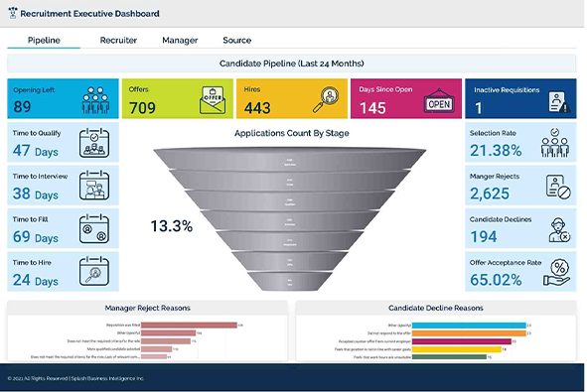Click the 21.38% Selection Rate value

pyautogui.click(x=496, y=151)
